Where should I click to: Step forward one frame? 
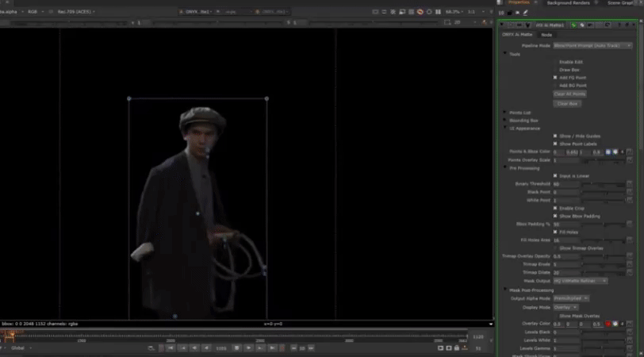click(260, 348)
